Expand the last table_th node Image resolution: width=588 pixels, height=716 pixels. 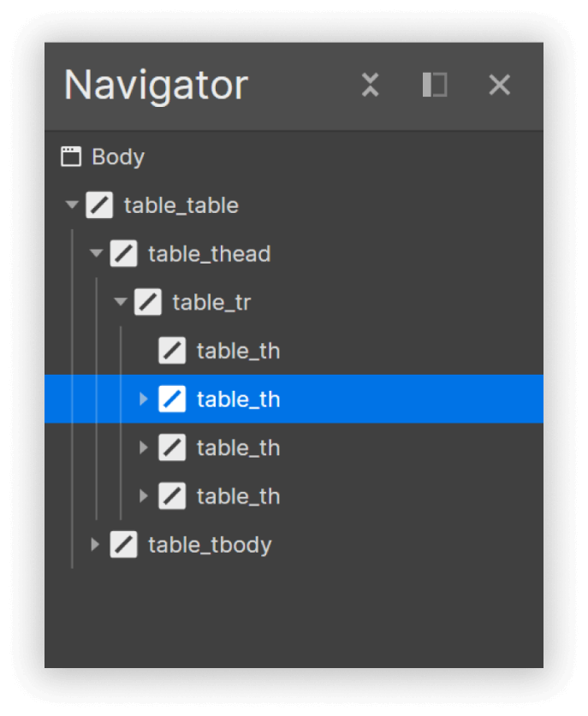pos(143,496)
